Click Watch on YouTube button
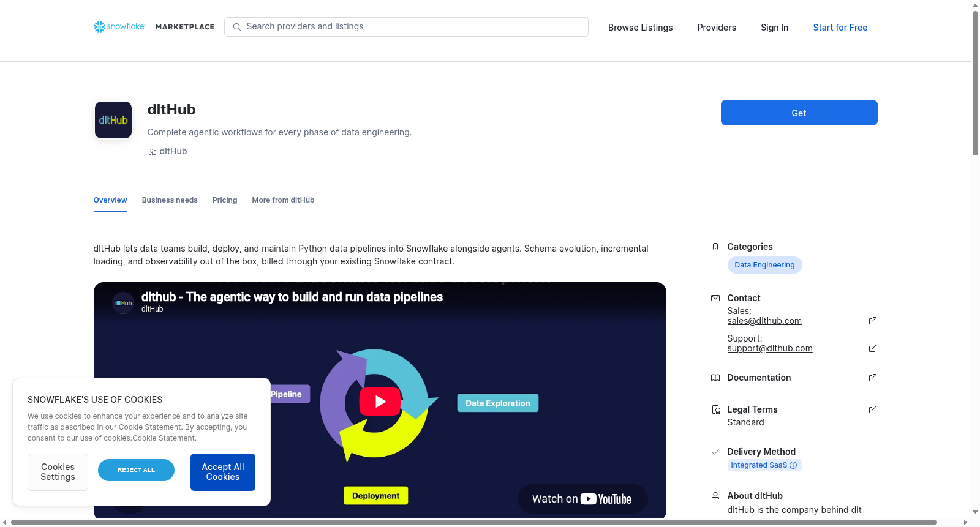This screenshot has height=527, width=980. pos(582,499)
